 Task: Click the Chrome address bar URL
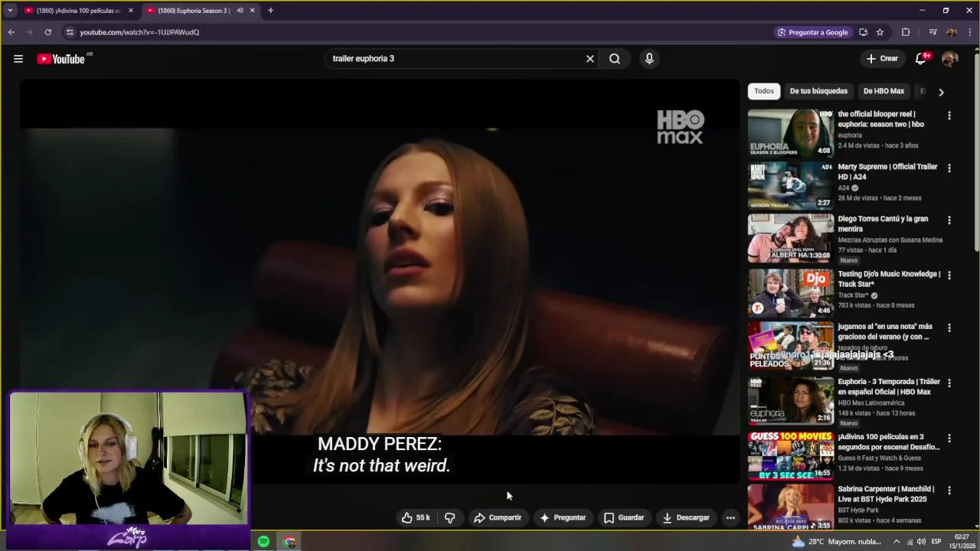coord(139,32)
